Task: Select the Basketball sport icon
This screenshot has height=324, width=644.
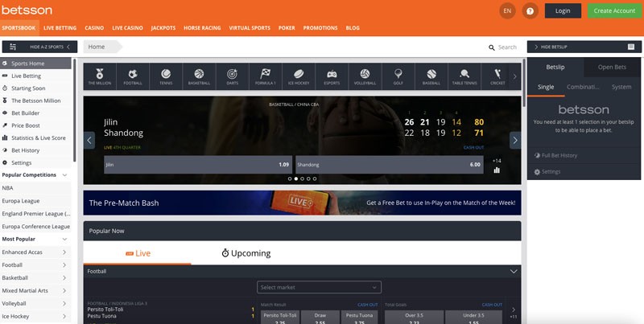Action: [199, 76]
